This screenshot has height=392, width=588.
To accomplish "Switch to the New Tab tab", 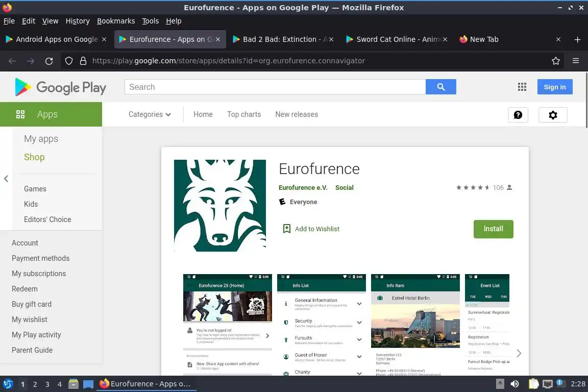I will [510, 39].
